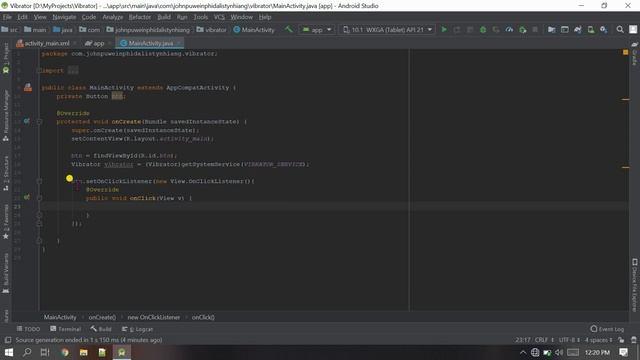Click the user account avatar icon
The height and width of the screenshot is (360, 640).
(633, 29)
